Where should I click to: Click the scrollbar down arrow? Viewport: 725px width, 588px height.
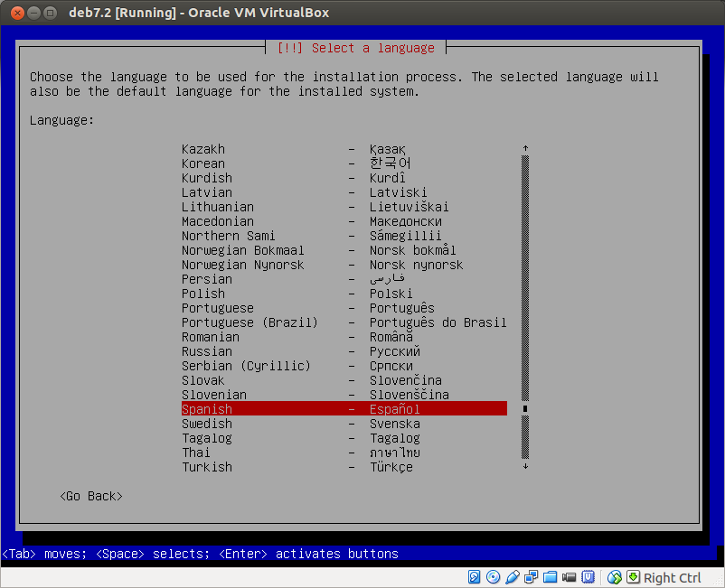[x=525, y=467]
